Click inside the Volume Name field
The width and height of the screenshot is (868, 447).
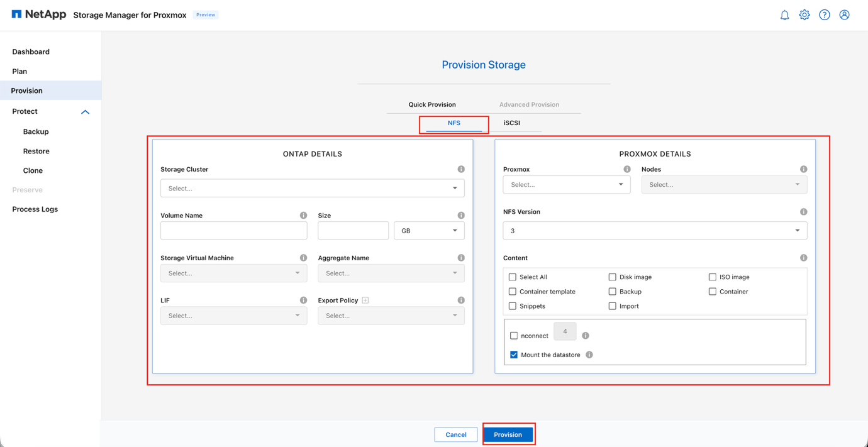(233, 231)
